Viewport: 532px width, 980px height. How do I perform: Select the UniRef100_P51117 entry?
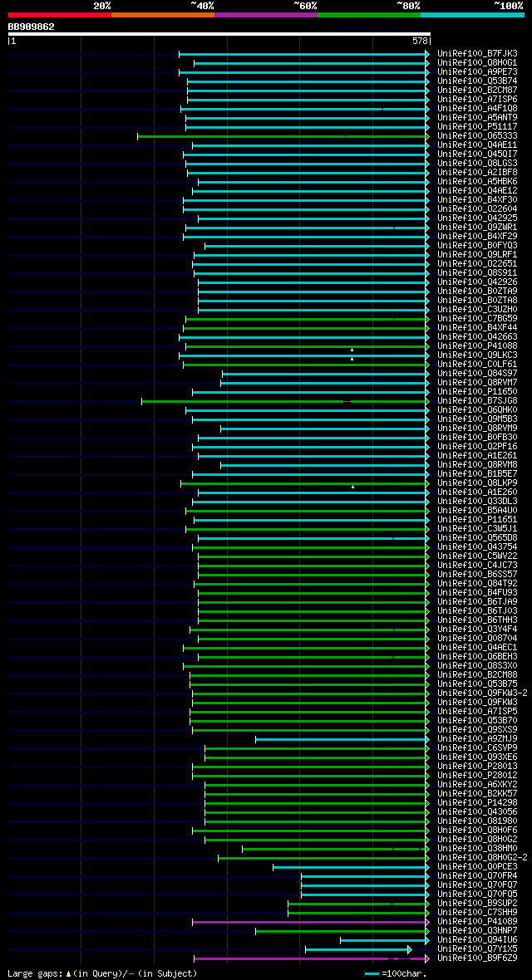[x=477, y=127]
